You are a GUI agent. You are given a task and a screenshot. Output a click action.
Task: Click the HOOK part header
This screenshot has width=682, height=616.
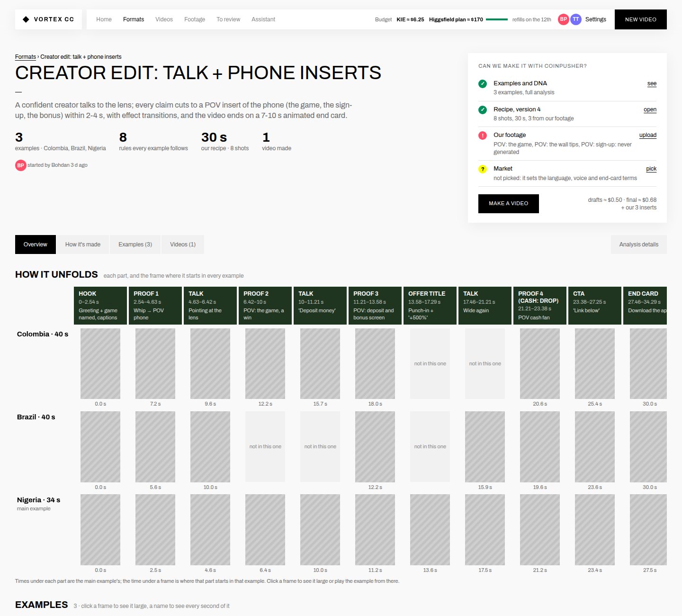(100, 306)
